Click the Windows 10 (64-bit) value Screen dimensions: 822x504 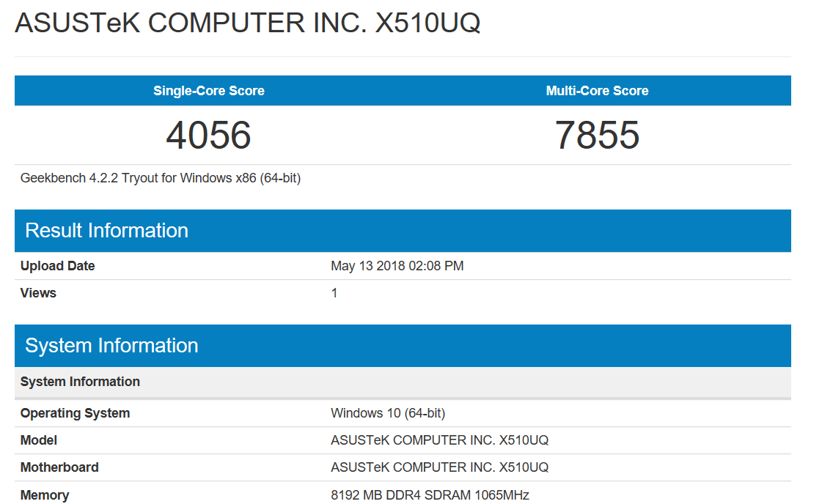pos(388,413)
